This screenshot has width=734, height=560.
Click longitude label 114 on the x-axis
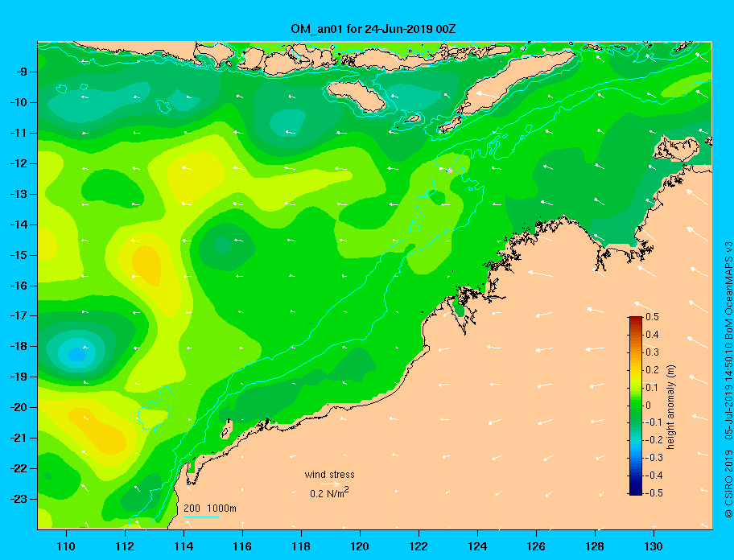click(183, 546)
